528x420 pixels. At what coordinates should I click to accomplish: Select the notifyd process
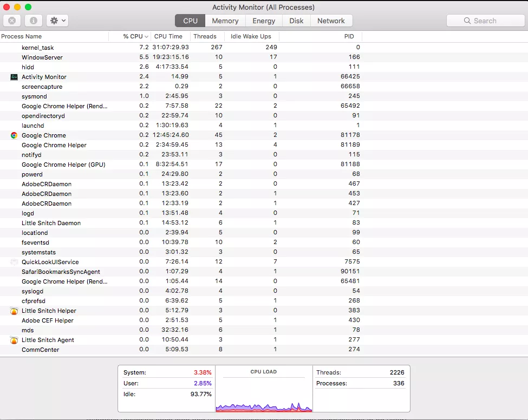[x=264, y=155]
